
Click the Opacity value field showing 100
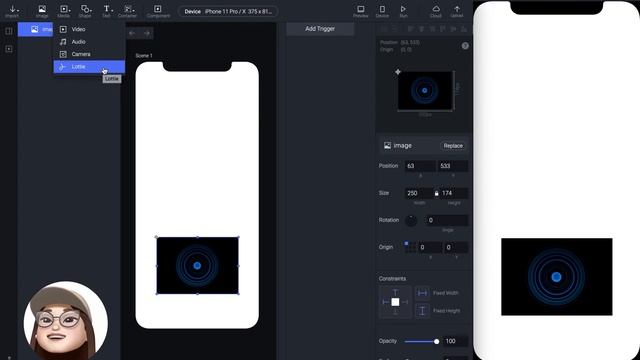pos(456,341)
